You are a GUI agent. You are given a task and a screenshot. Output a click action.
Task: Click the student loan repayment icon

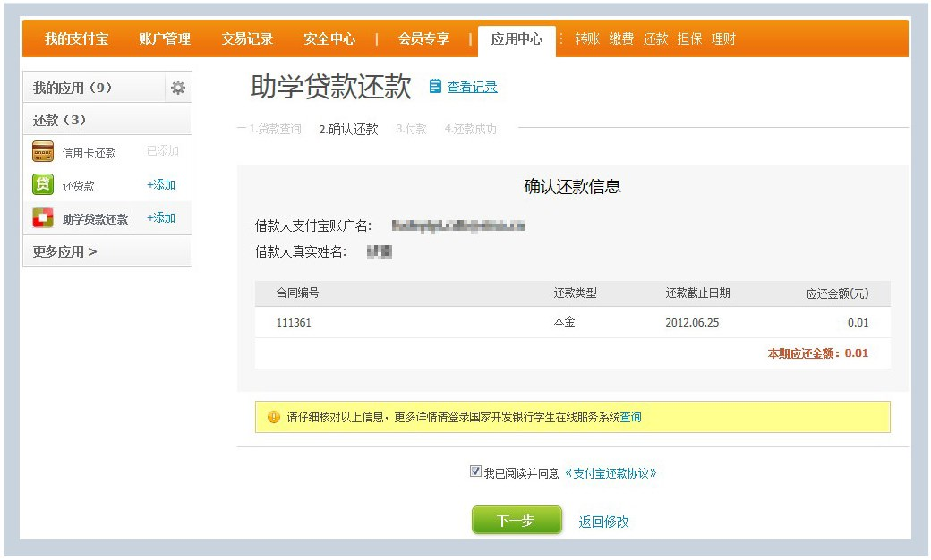tap(43, 218)
